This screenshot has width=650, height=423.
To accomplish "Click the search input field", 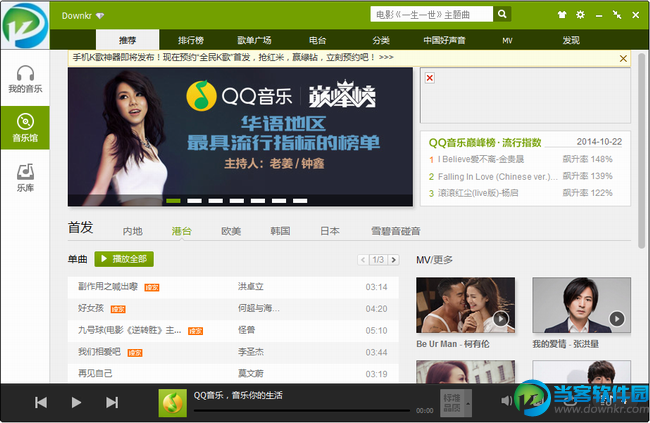I will point(432,14).
